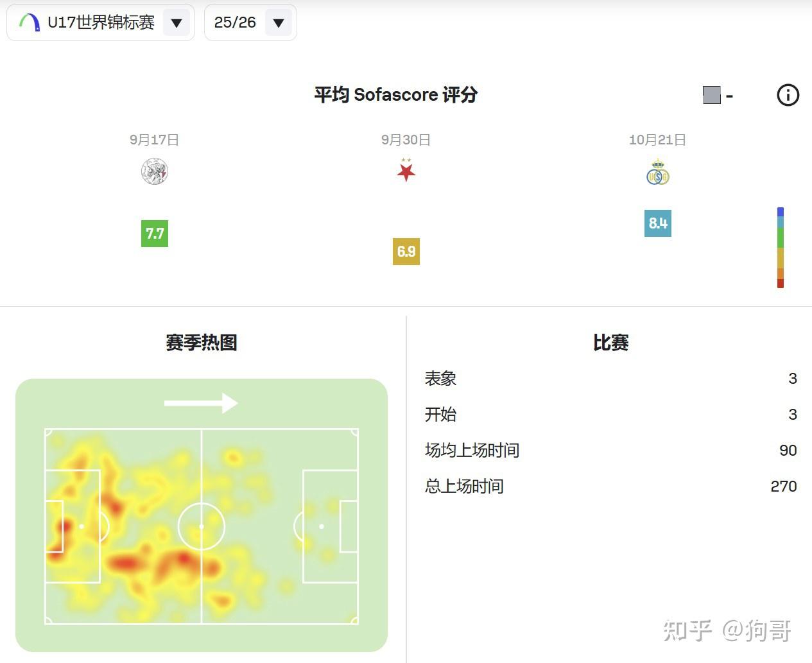Click the gray no-rating legend square
The height and width of the screenshot is (663, 812).
[711, 94]
